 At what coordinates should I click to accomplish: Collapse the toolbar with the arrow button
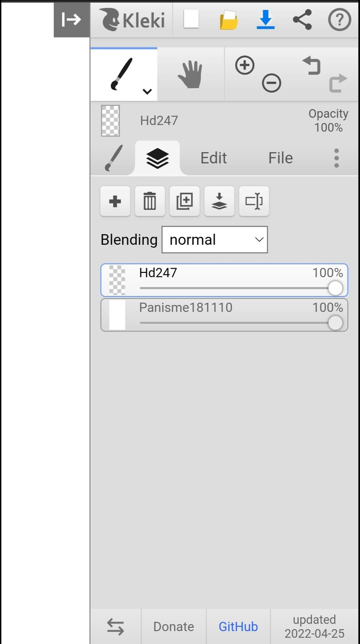[72, 20]
